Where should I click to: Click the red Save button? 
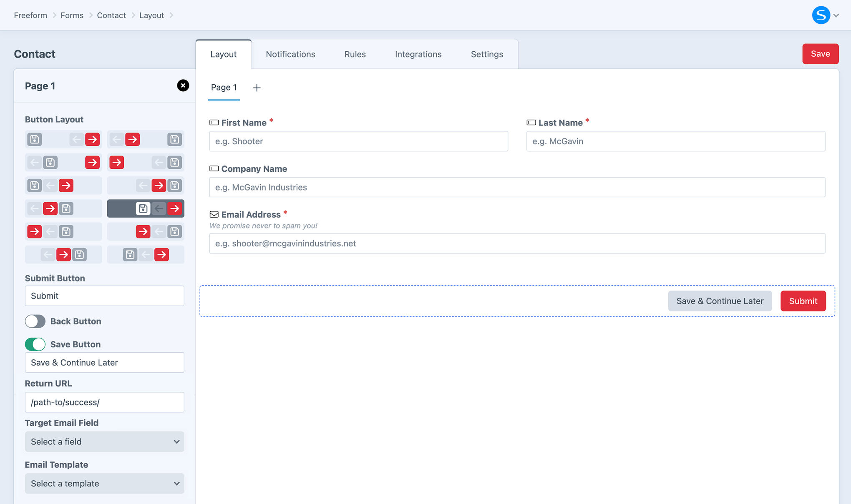tap(820, 53)
